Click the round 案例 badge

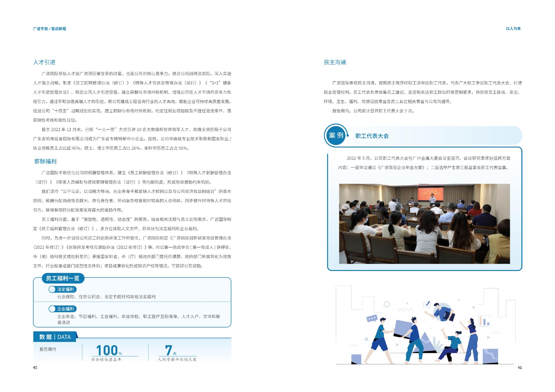coord(336,135)
